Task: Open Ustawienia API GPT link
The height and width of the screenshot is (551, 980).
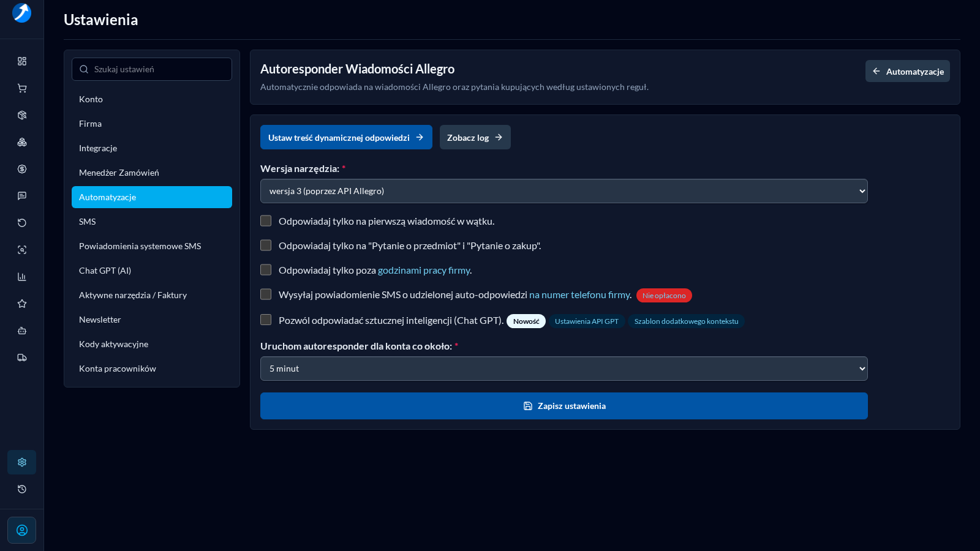Action: (587, 321)
